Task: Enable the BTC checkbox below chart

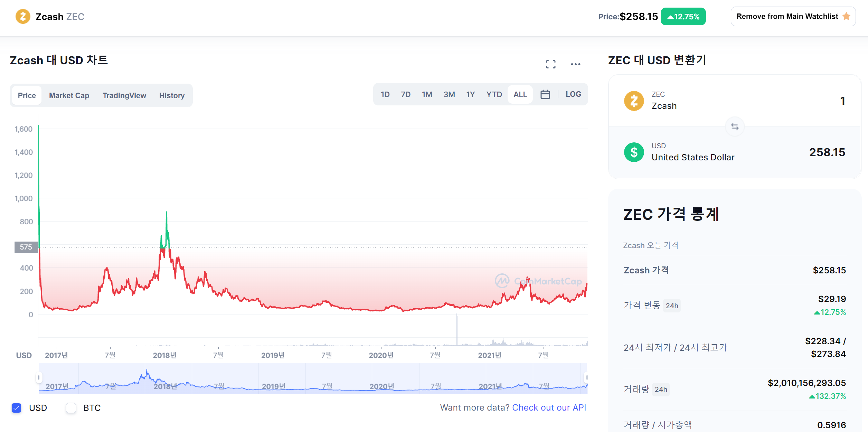Action: coord(71,408)
